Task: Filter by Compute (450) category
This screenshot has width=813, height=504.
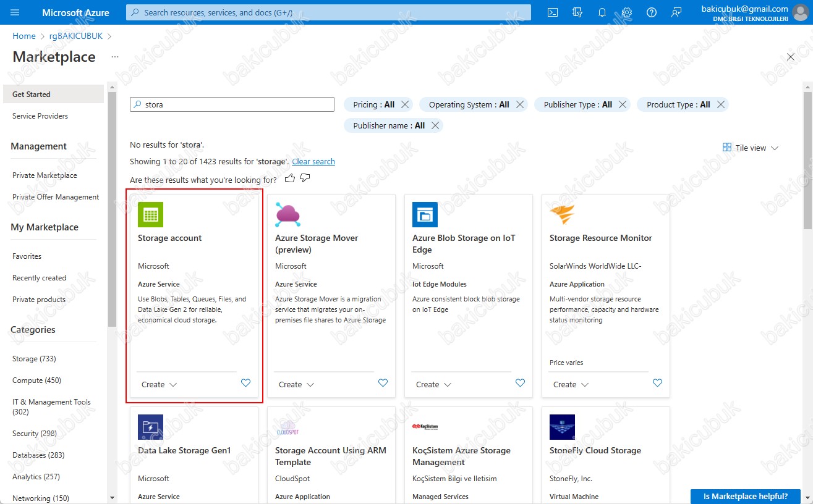Action: [36, 380]
